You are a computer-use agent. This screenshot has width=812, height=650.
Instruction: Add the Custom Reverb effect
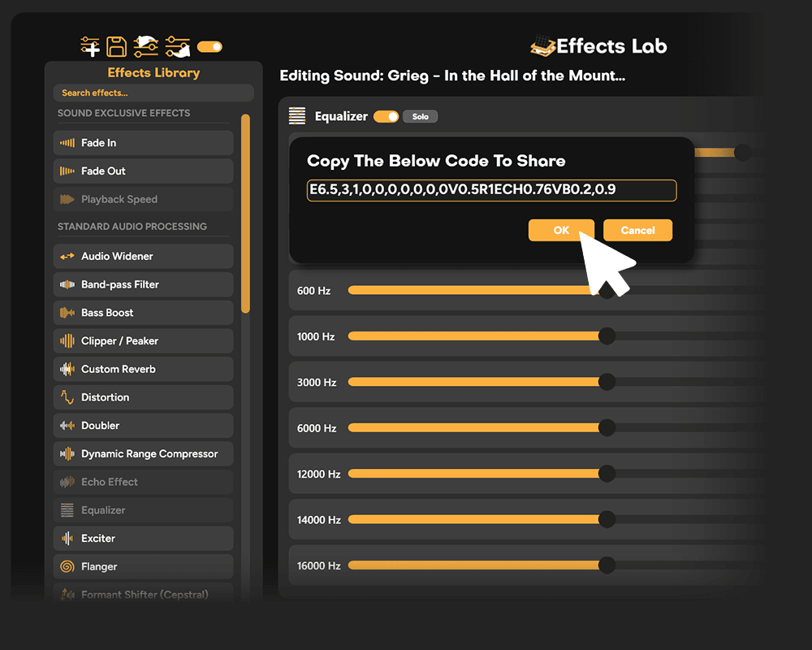pos(143,369)
